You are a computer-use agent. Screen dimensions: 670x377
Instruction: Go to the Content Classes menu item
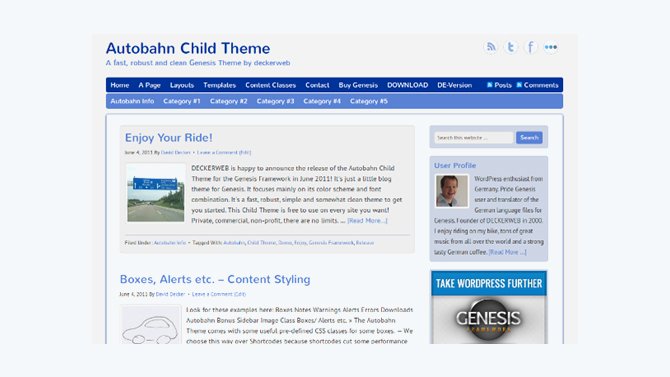click(x=270, y=85)
